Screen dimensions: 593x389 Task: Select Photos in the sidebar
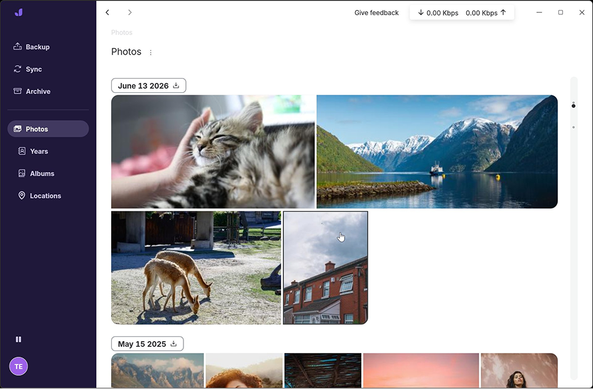tap(48, 129)
